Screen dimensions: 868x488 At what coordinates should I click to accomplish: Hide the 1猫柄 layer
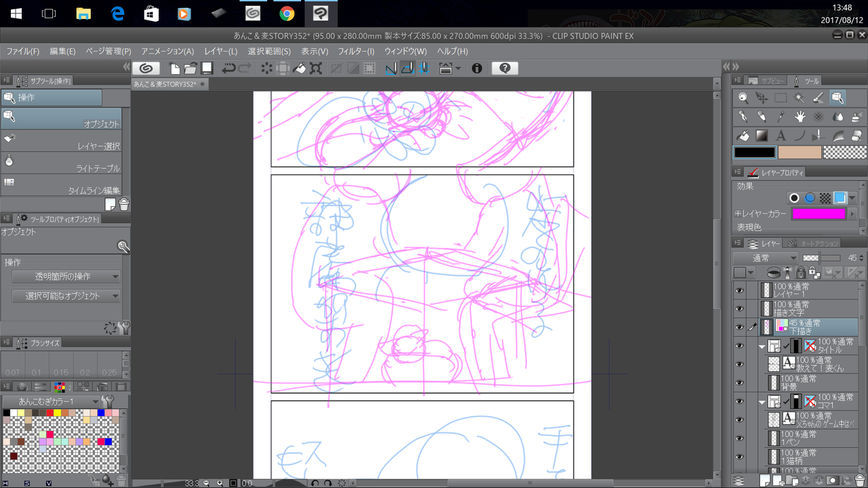[739, 456]
